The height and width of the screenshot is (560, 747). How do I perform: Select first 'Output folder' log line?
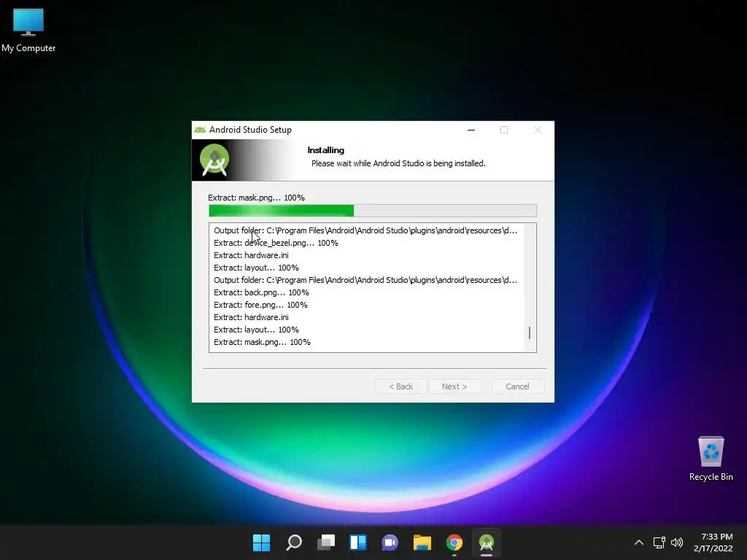[365, 230]
